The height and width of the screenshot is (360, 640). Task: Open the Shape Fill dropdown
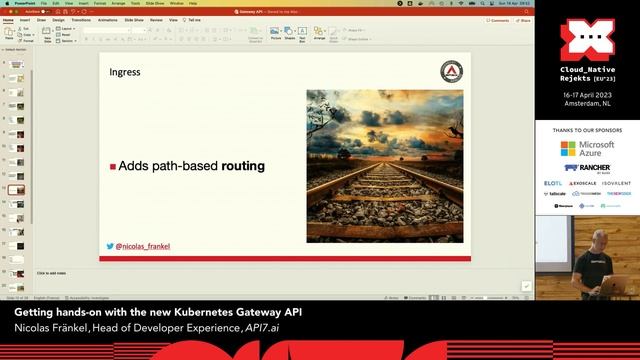(x=353, y=30)
